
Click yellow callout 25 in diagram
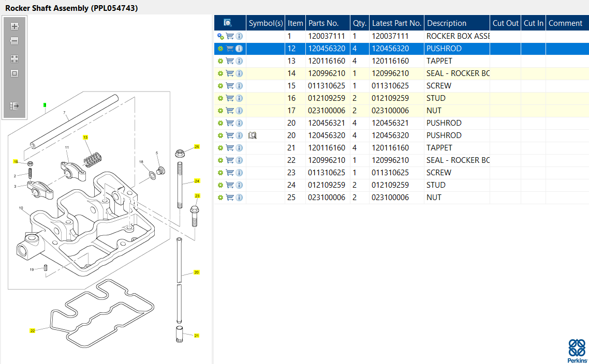point(197,147)
